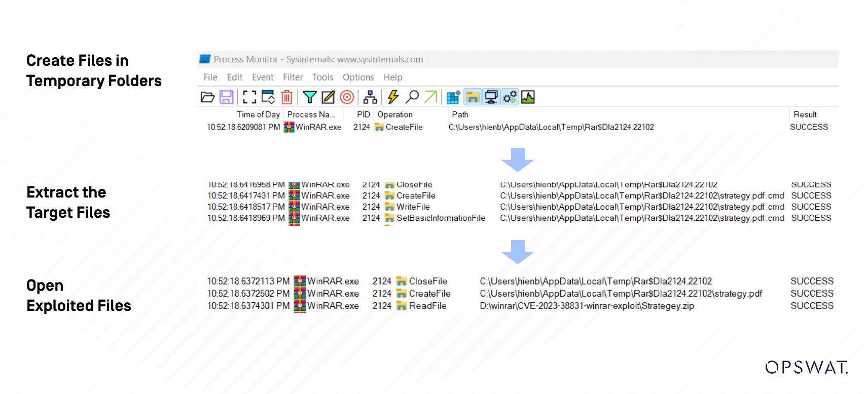Viewport: 868px width, 394px height.
Task: Clear events with the red trash icon
Action: click(286, 97)
